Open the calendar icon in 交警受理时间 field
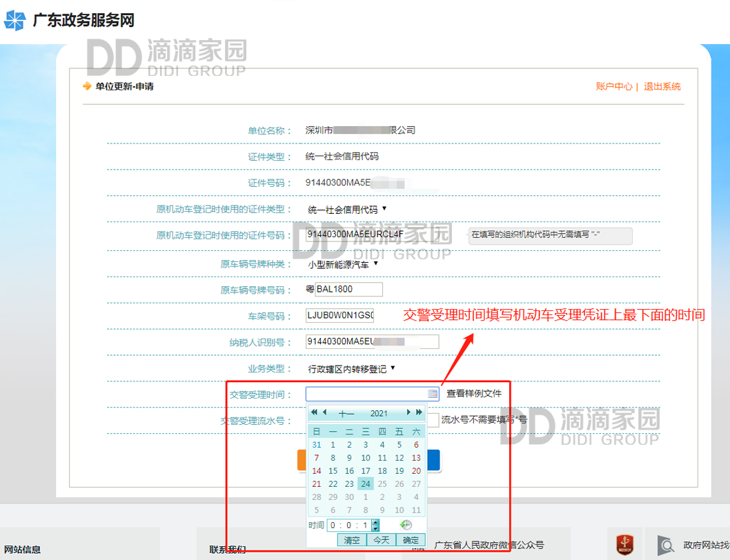 433,394
